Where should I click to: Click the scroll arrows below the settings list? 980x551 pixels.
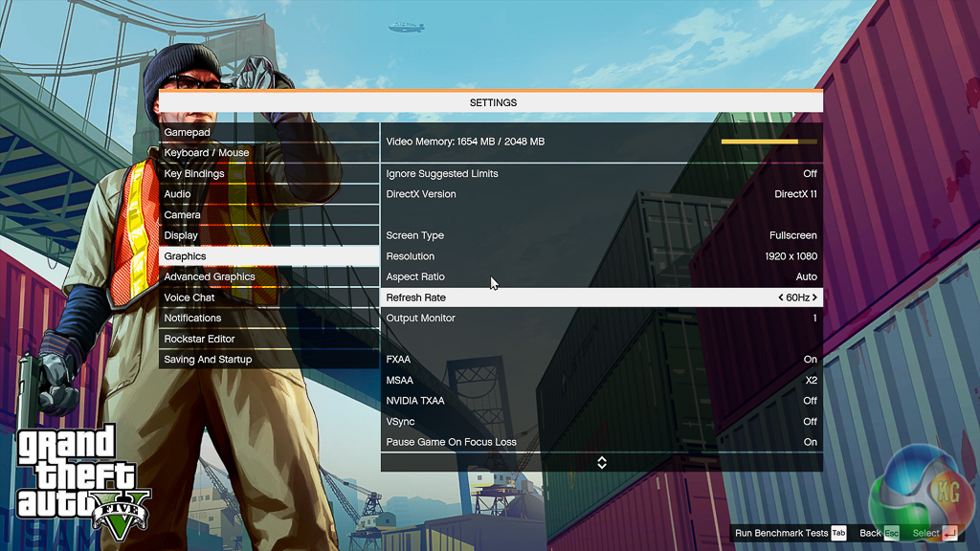point(602,462)
